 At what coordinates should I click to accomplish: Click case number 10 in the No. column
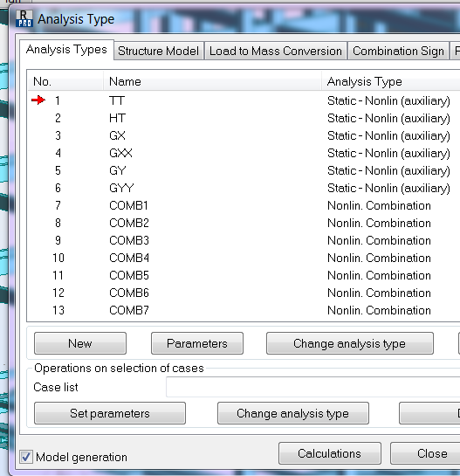[x=58, y=258]
